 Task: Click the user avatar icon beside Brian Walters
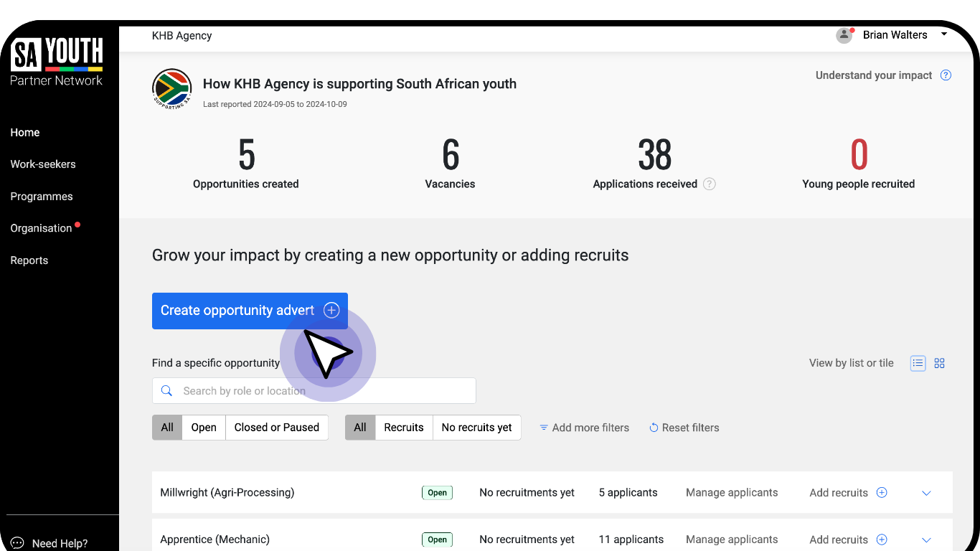click(844, 35)
